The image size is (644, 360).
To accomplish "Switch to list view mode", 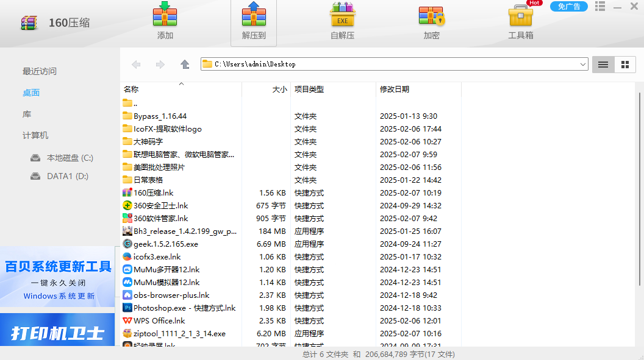I will 603,65.
